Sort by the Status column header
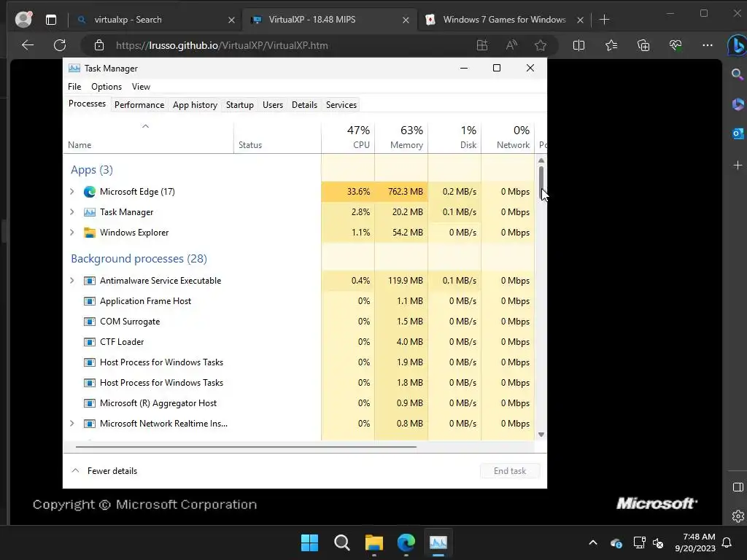This screenshot has height=560, width=747. (277, 137)
